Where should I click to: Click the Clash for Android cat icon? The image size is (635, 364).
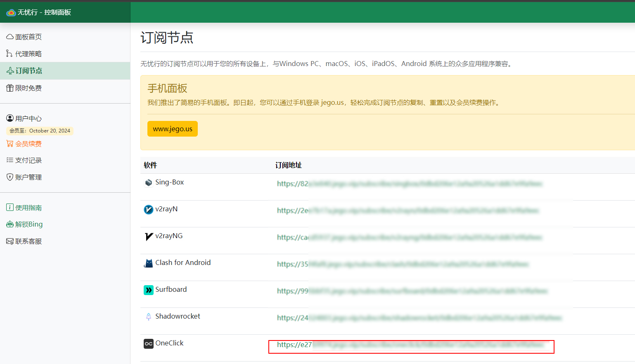[149, 263]
